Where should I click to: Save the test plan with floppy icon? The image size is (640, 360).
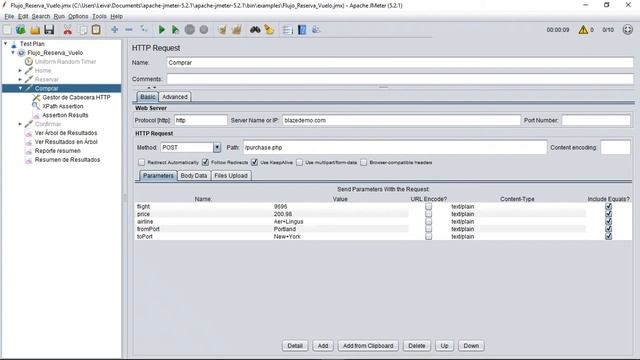tap(49, 30)
